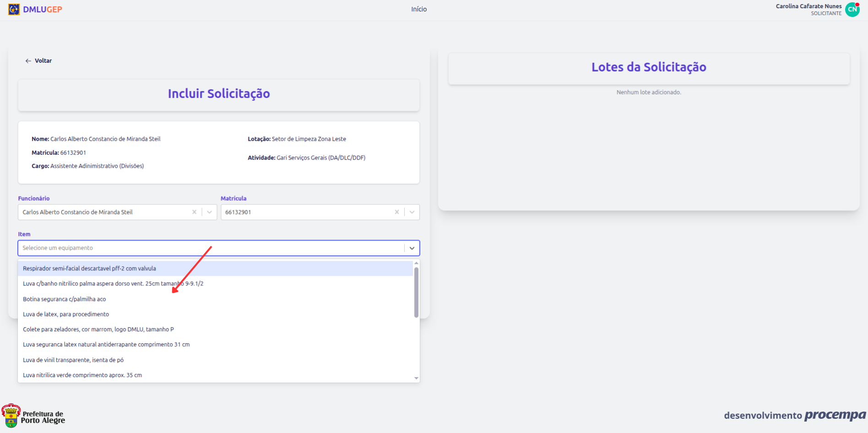Click the Voltar back arrow
The image size is (868, 433).
pos(28,61)
